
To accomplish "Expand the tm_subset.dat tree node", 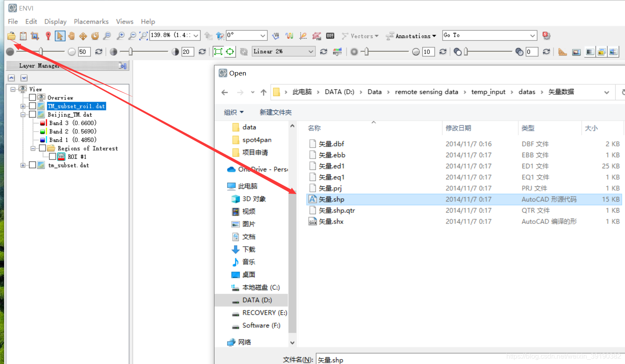I will (x=23, y=165).
